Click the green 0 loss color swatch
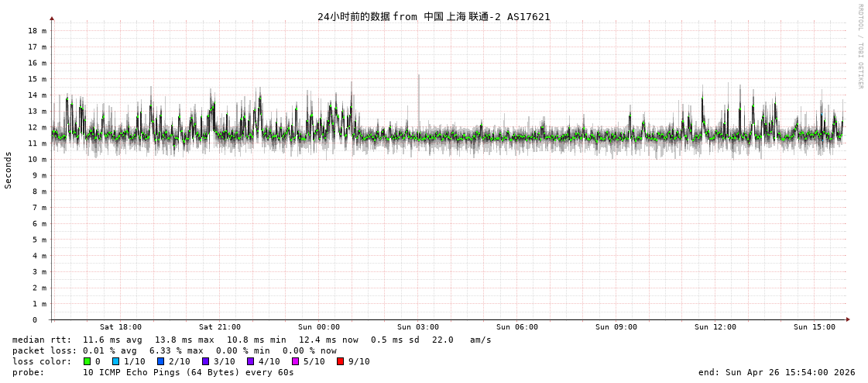Screen dimensions: 868x383 tap(87, 361)
